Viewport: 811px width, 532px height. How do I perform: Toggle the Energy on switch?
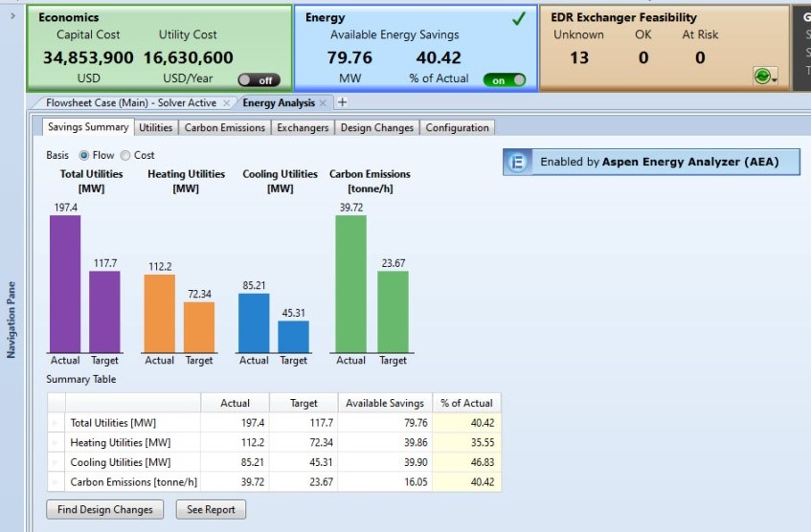(505, 80)
